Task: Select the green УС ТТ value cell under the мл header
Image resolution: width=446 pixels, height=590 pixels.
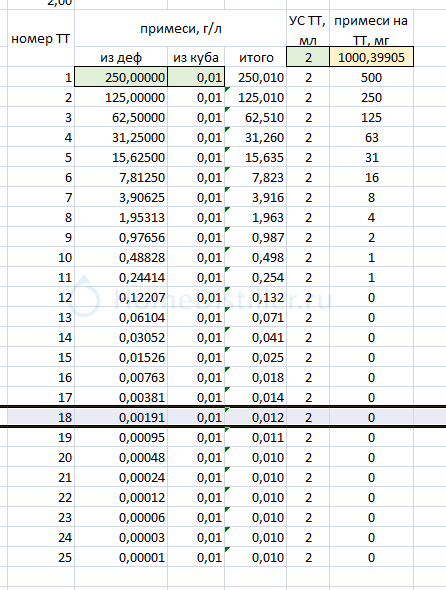Action: tap(308, 57)
